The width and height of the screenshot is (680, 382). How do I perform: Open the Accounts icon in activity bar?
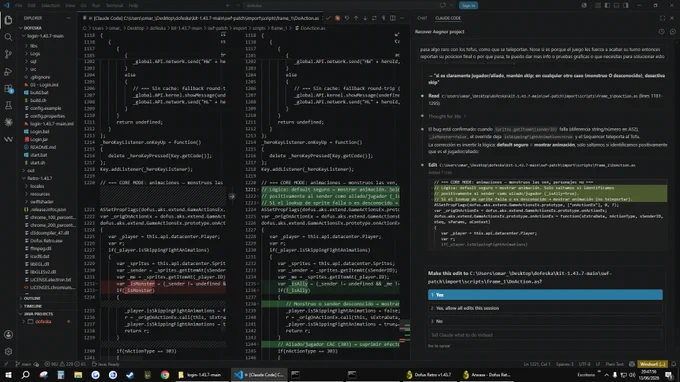click(x=8, y=334)
